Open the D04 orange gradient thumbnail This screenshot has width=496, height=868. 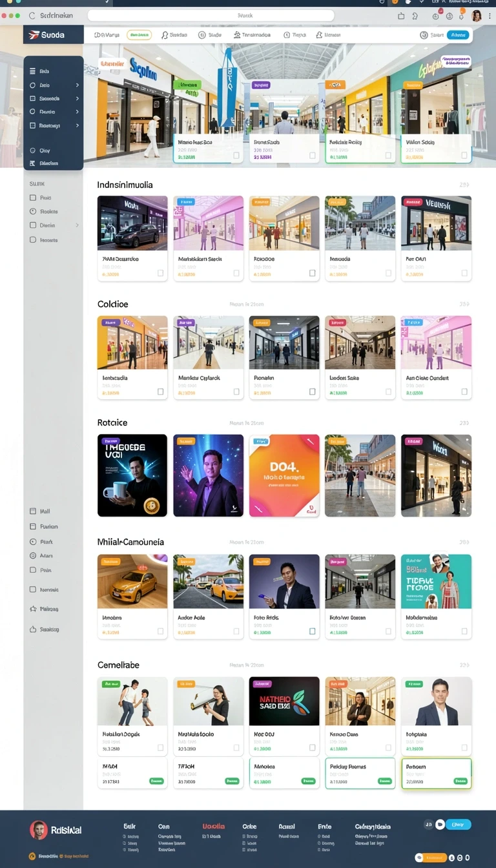pyautogui.click(x=284, y=475)
